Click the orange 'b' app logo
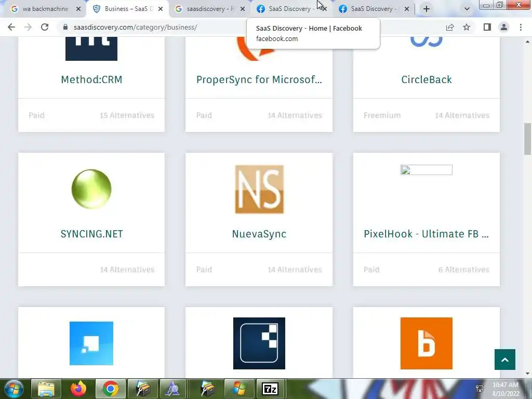 [x=427, y=343]
